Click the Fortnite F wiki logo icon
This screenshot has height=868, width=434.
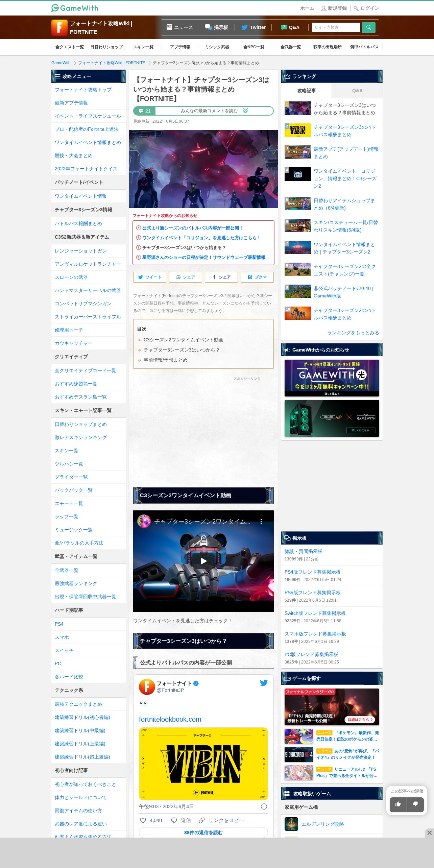click(59, 27)
